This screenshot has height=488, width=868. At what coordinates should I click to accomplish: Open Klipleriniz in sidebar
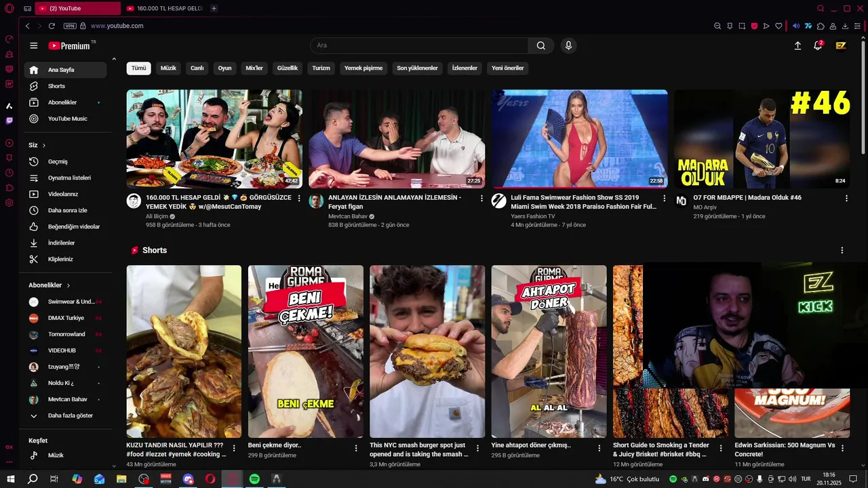tap(65, 259)
